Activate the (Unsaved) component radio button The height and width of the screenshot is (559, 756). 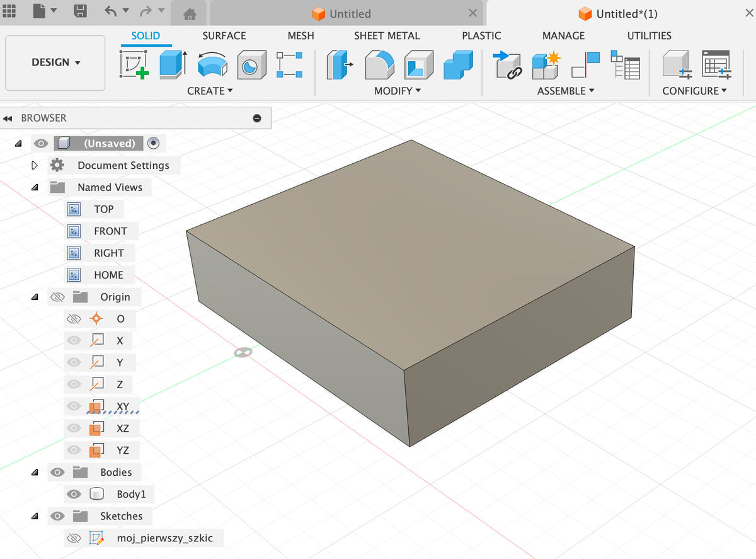coord(153,143)
